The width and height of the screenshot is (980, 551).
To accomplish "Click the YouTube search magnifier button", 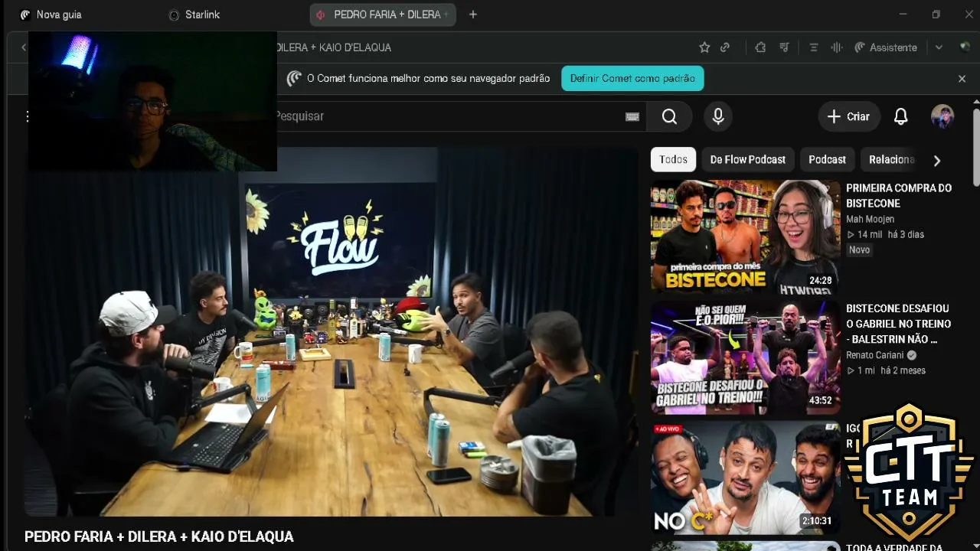I will pyautogui.click(x=669, y=116).
